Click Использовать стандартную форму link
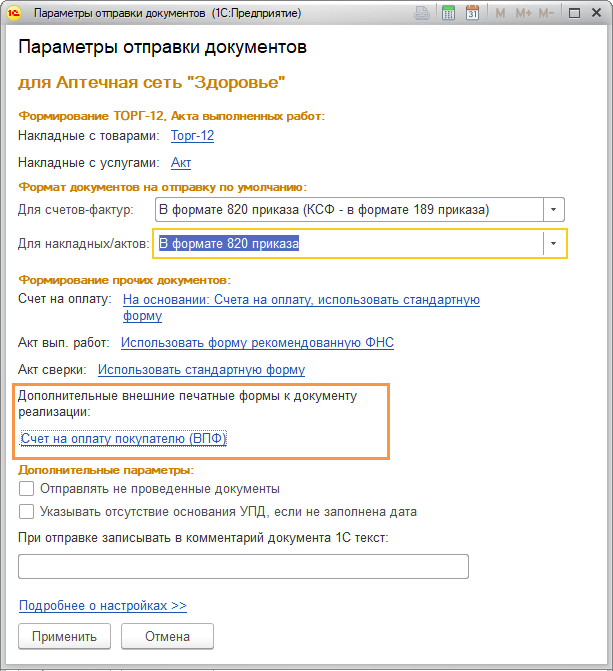This screenshot has height=671, width=613. [x=201, y=370]
